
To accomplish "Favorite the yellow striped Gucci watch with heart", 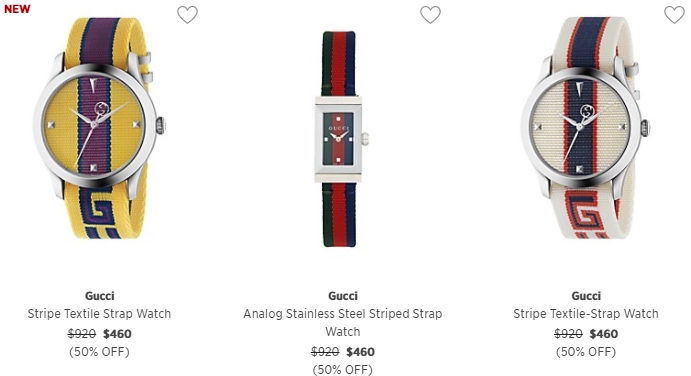I will point(187,15).
